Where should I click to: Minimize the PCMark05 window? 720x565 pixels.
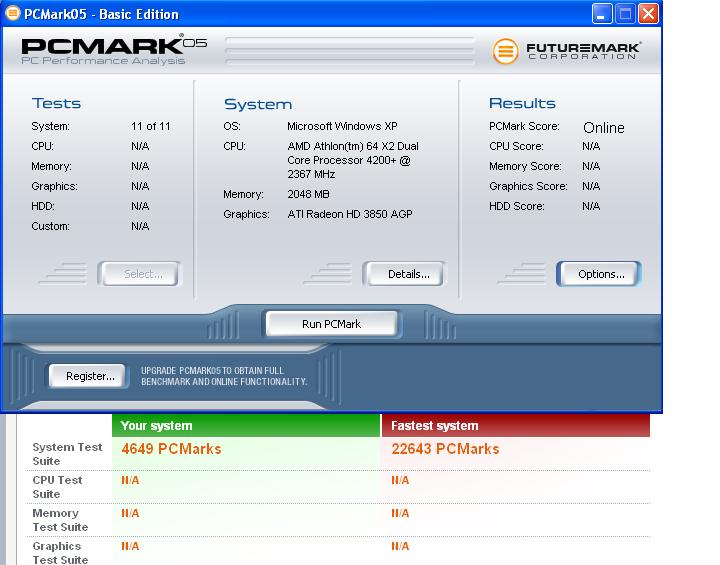coord(602,14)
